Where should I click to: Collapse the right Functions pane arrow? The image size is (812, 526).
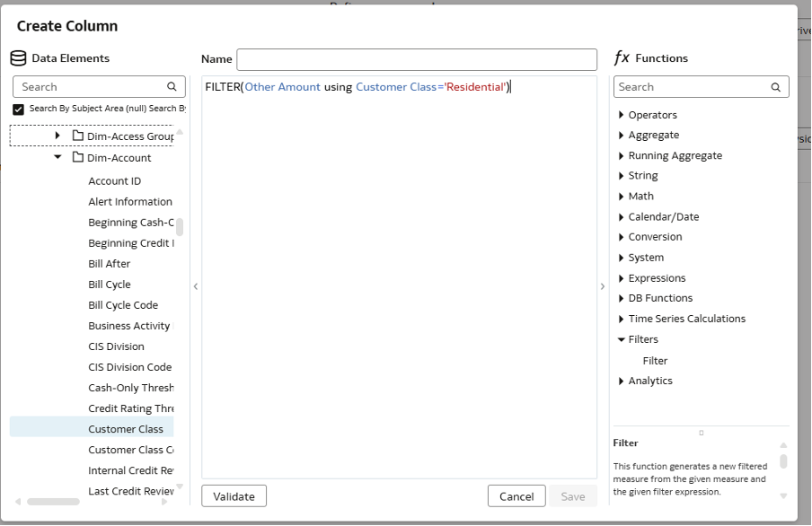point(603,286)
